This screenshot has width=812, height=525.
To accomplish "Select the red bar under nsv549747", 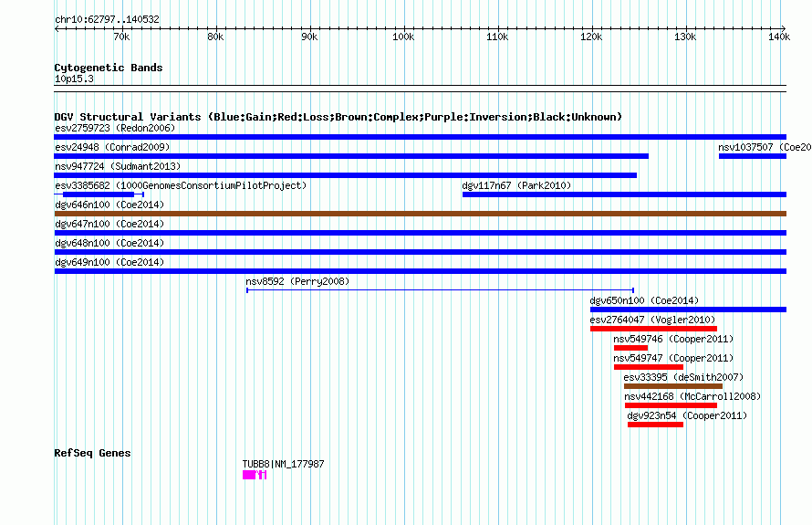I will point(649,367).
